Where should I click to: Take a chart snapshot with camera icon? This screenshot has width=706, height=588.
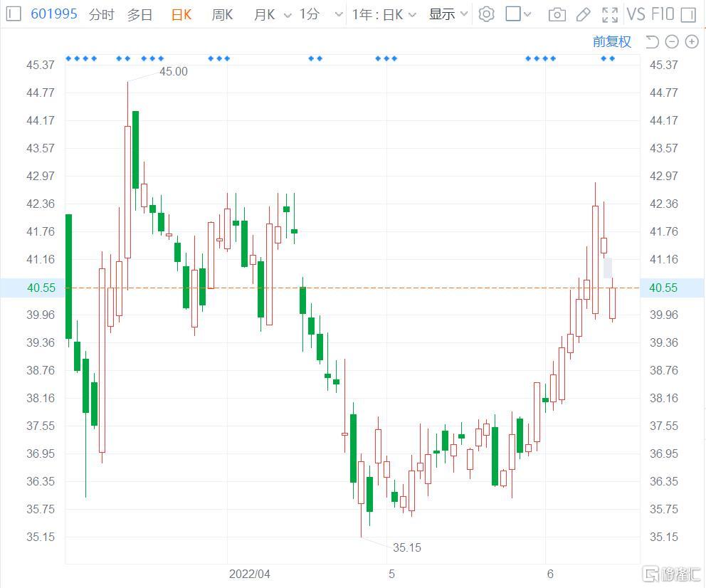[x=557, y=15]
